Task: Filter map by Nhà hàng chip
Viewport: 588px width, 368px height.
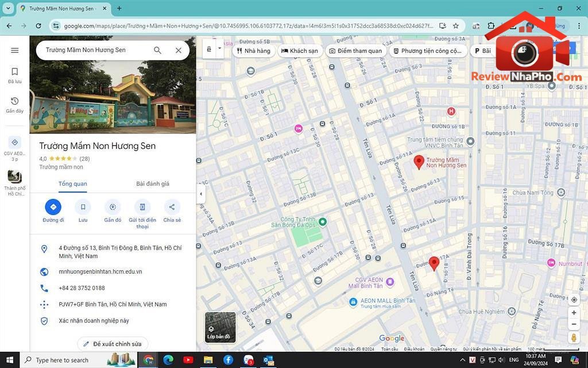Action: pos(254,51)
